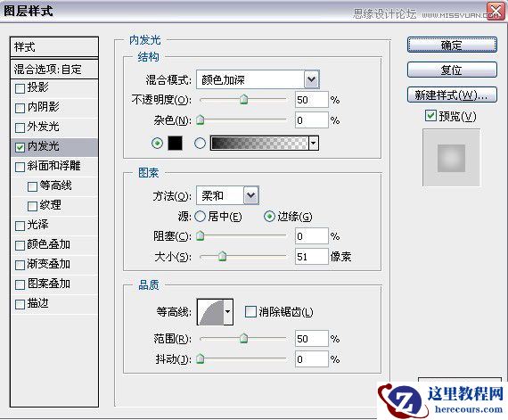Click the 复位 reset button
Viewport: 508px width, 420px height.
tap(452, 70)
